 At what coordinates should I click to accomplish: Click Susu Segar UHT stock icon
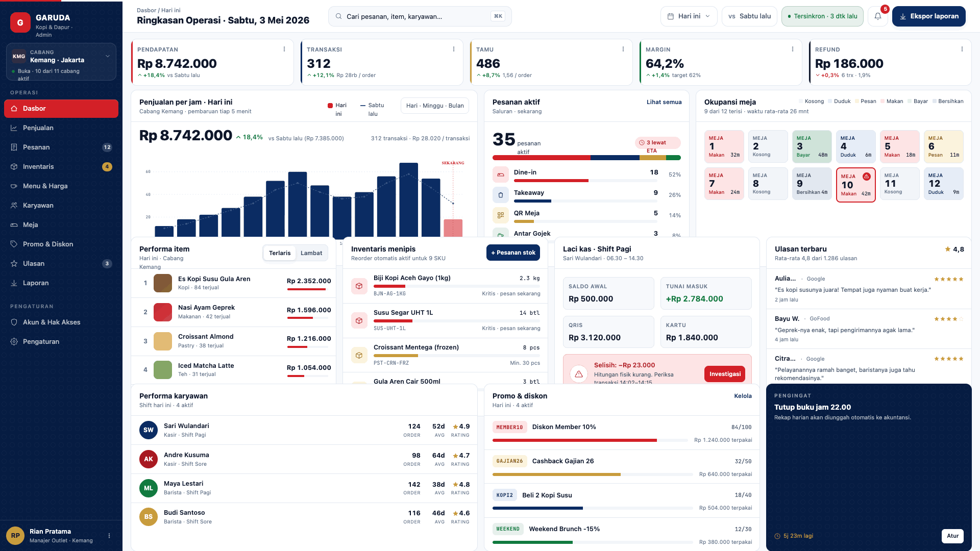(x=359, y=321)
